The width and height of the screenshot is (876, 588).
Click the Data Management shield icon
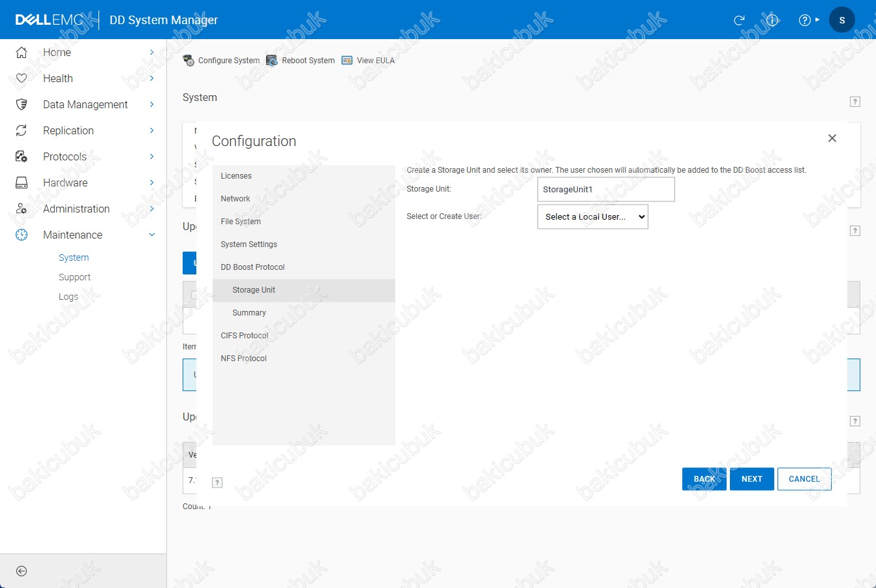(x=22, y=104)
